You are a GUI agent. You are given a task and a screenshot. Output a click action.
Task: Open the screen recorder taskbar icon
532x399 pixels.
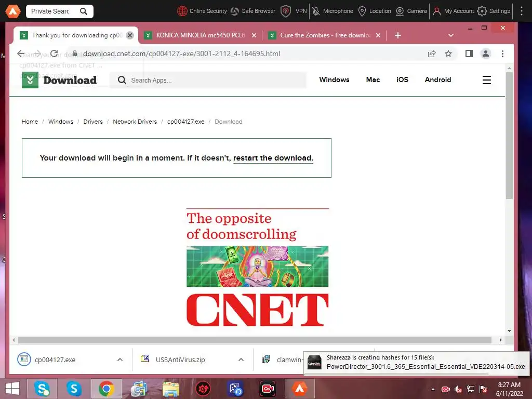click(x=268, y=389)
